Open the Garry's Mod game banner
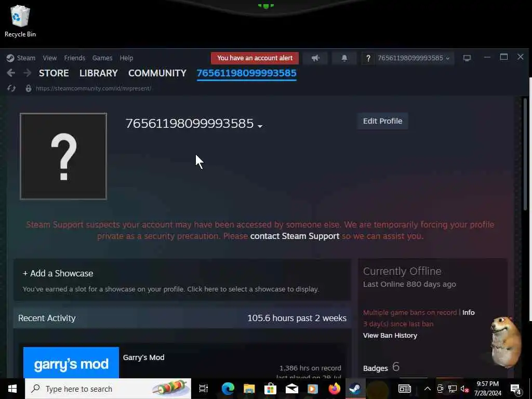This screenshot has width=532, height=399. [x=71, y=362]
